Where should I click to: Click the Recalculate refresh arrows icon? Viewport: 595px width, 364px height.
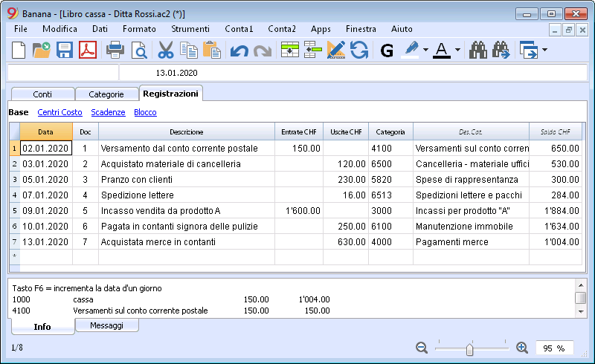pos(359,50)
